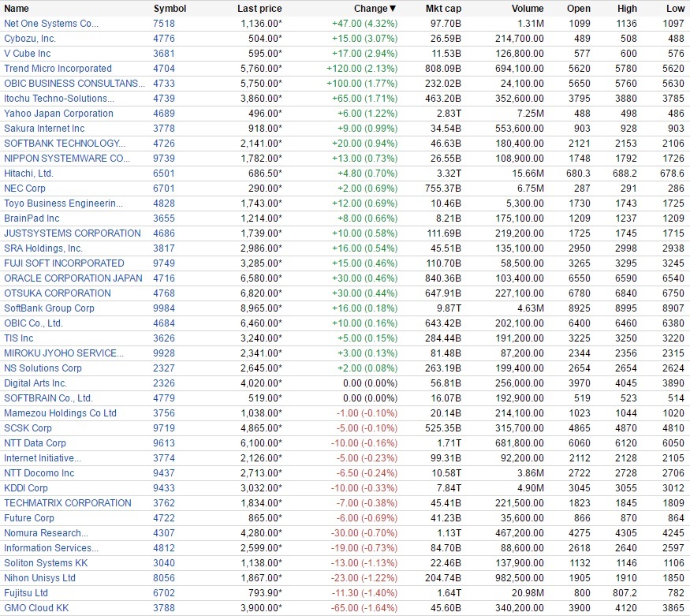
Task: Open Toyo Business Engineerin... link
Action: click(63, 203)
